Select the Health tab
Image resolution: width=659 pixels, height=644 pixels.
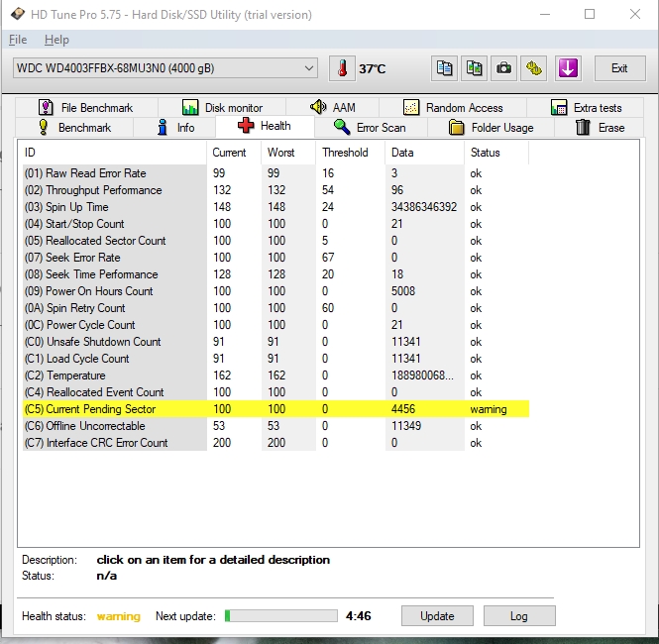(265, 126)
